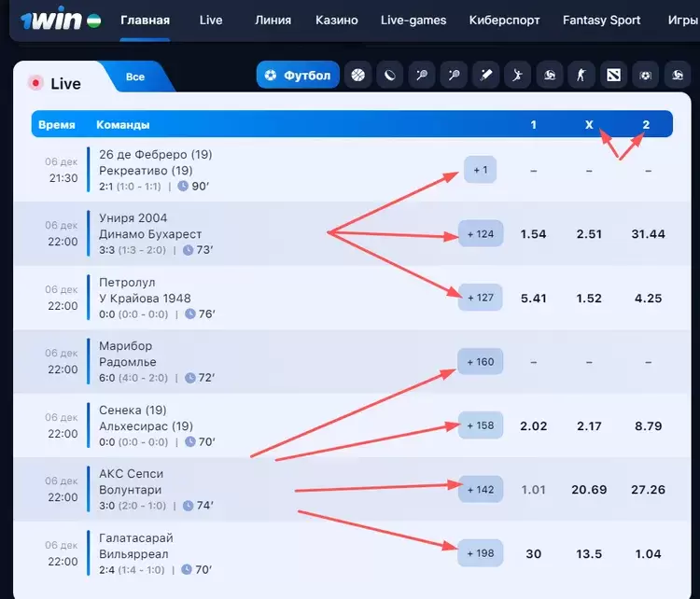Select the hockey puck sport icon
Screen dimensions: 700x599
[x=389, y=76]
